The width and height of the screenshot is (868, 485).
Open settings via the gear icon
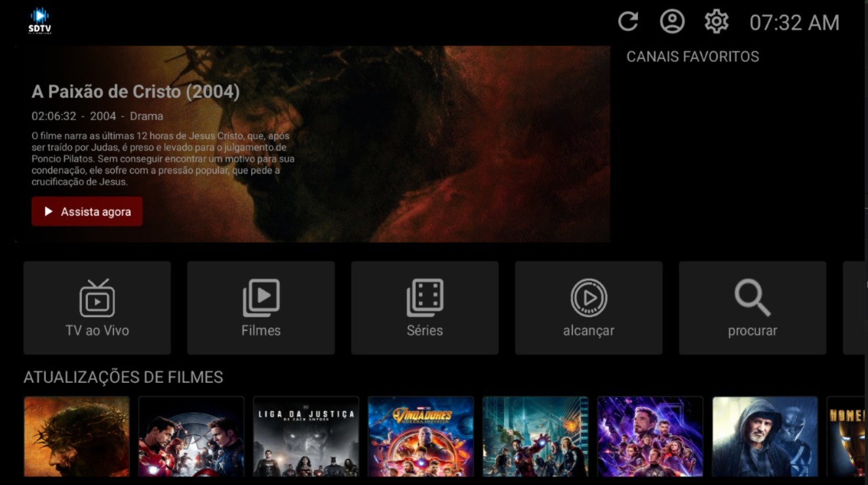[716, 22]
